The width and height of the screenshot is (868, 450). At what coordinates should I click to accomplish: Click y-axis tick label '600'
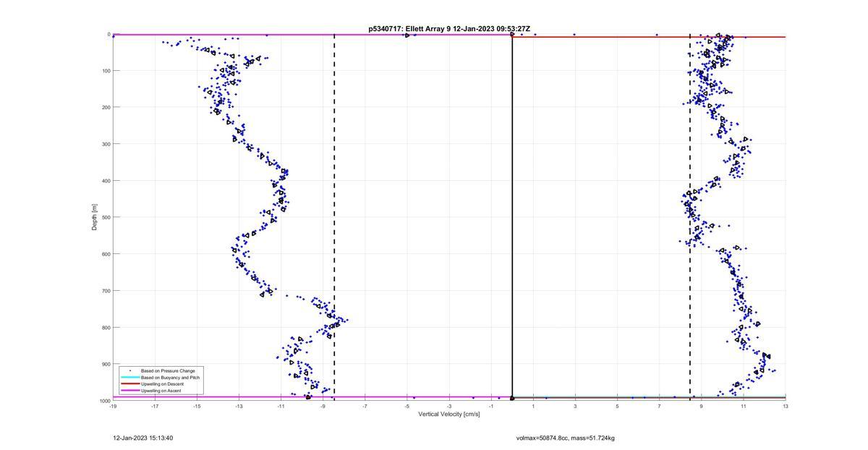point(105,254)
